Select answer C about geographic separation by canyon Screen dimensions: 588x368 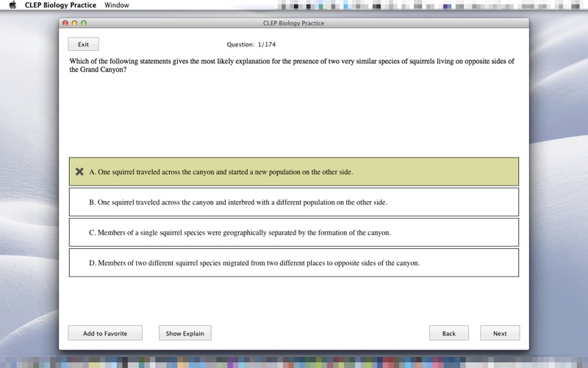(x=293, y=233)
